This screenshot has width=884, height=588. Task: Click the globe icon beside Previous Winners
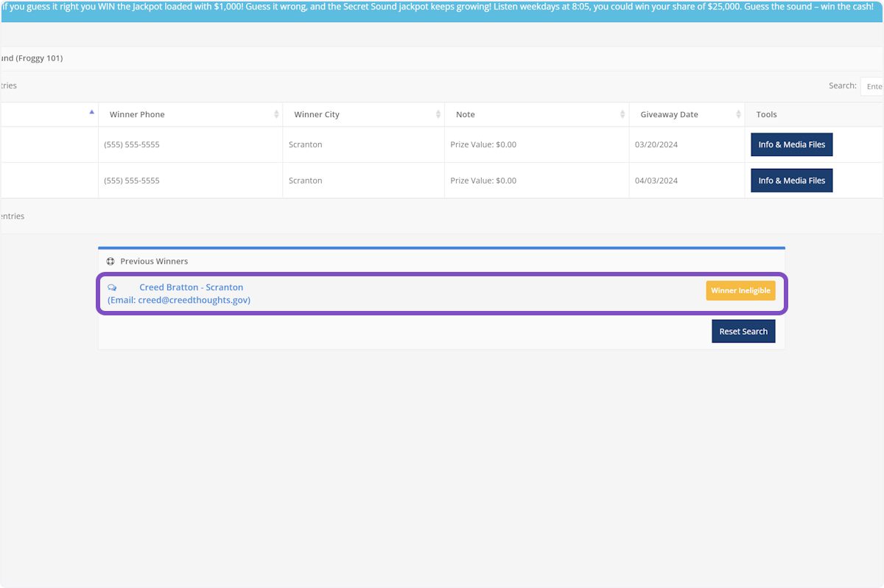(110, 261)
